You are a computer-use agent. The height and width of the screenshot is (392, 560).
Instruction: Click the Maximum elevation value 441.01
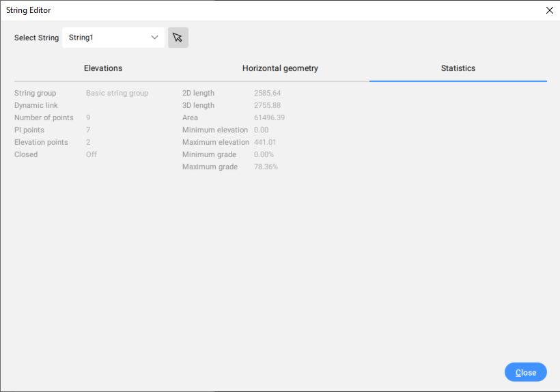(x=265, y=142)
